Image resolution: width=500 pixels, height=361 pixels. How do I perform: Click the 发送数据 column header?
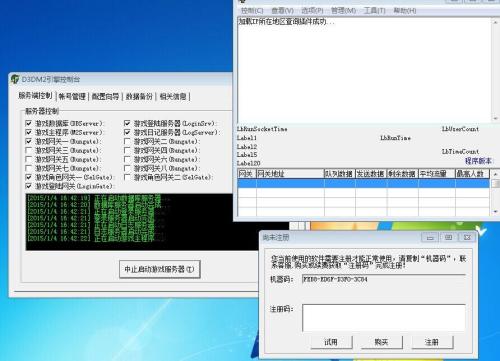371,174
